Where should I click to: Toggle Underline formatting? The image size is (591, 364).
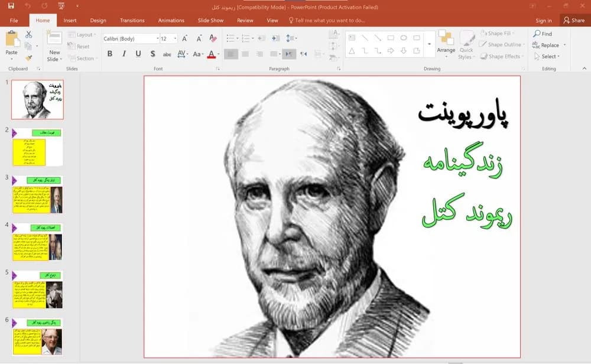click(x=138, y=54)
